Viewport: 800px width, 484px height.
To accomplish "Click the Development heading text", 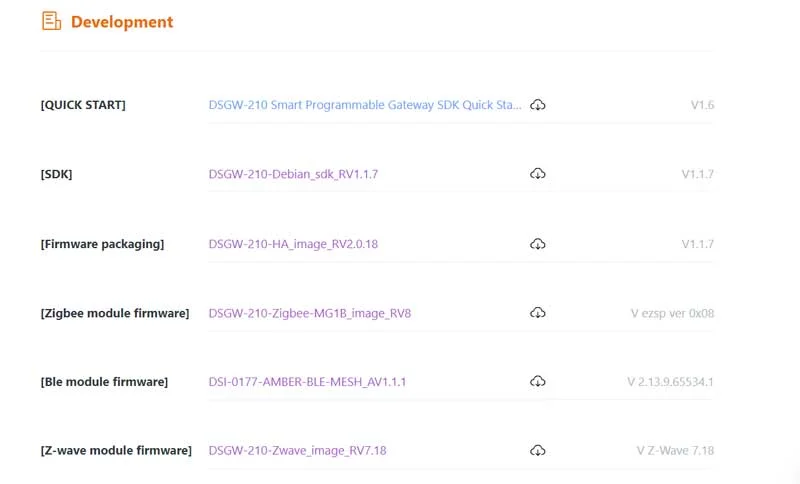I will click(122, 22).
